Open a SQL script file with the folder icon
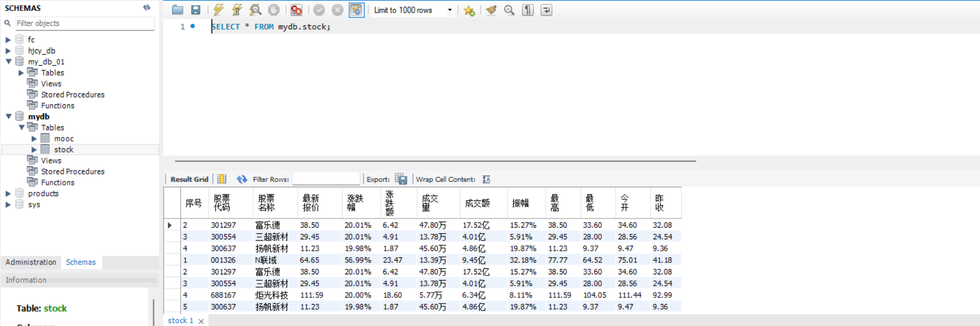980x326 pixels. (177, 10)
